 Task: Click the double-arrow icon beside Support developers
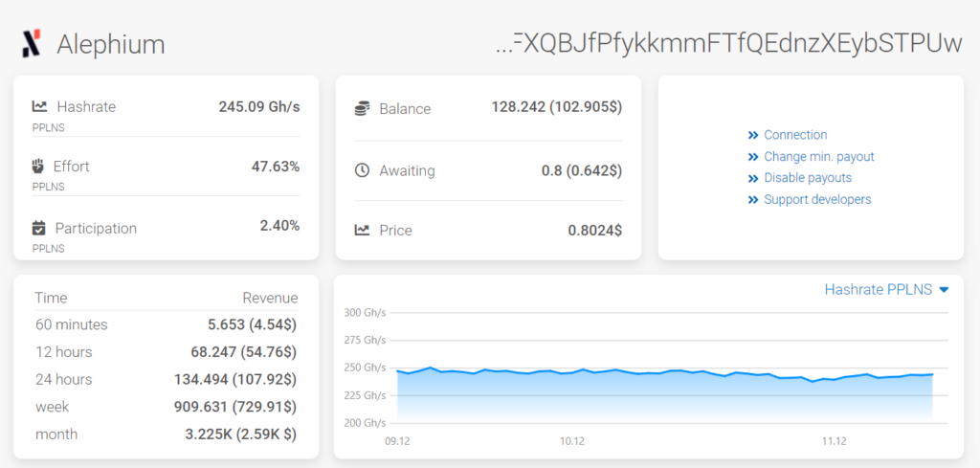point(753,200)
